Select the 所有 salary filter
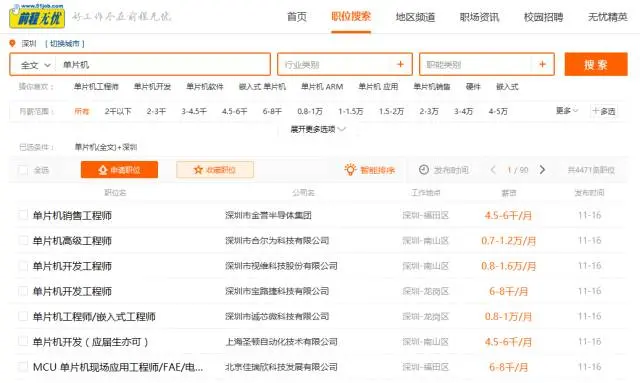 [x=82, y=111]
